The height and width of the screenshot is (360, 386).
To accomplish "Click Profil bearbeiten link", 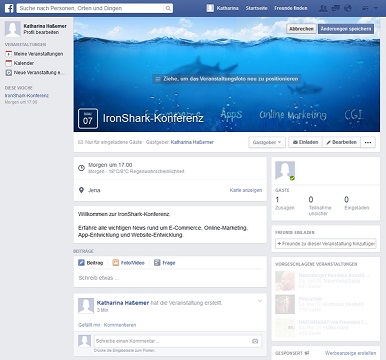I will [41, 32].
